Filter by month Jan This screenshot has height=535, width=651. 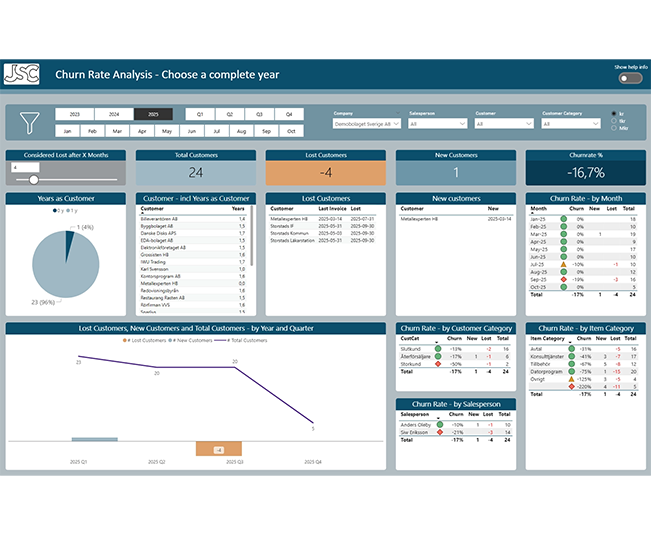(67, 131)
